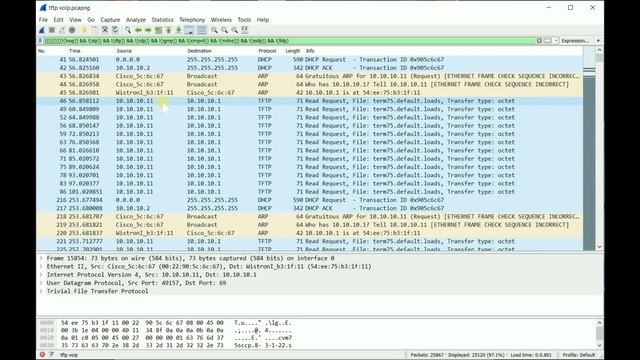Expand Internet Protocol Version 4 details
640x360 pixels.
tap(41, 275)
